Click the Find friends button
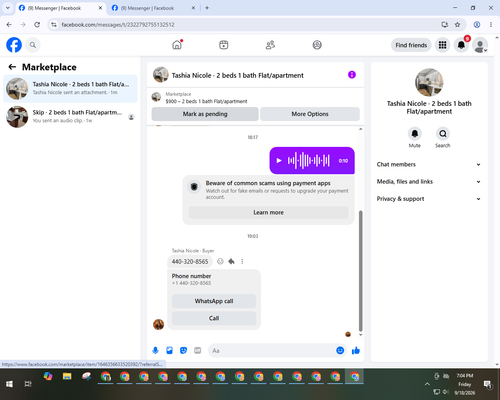This screenshot has width=500, height=400. pos(411,45)
